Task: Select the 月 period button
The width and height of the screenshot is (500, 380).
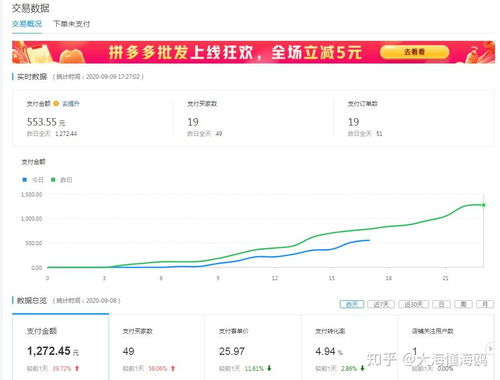Action: (485, 304)
